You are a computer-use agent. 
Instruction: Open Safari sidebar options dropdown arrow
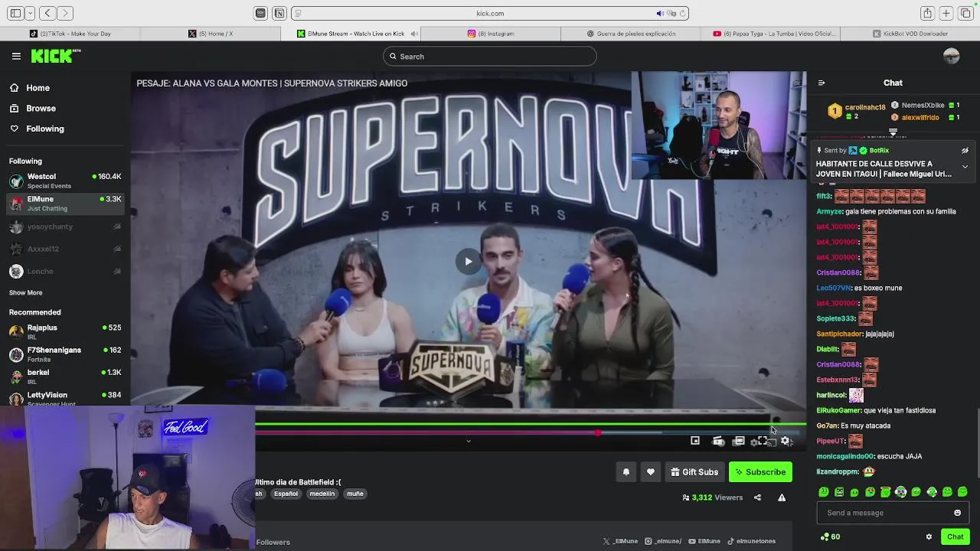30,13
